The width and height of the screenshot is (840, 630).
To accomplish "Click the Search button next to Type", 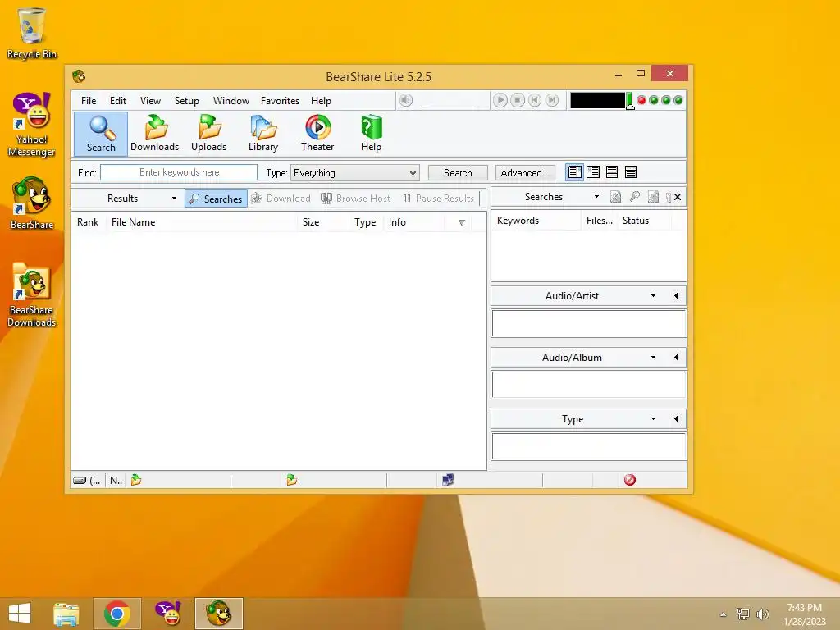I will [458, 173].
